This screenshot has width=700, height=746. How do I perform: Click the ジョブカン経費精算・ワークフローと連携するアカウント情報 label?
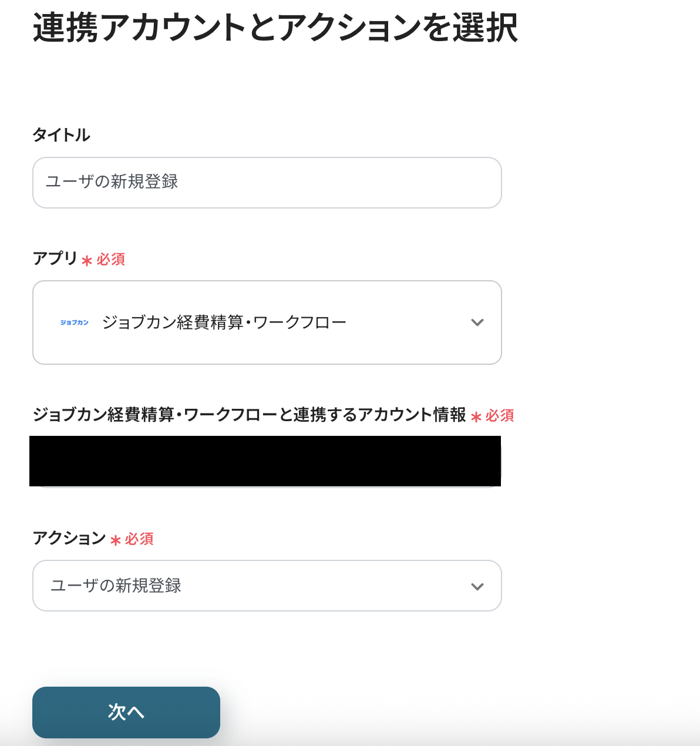coord(249,415)
